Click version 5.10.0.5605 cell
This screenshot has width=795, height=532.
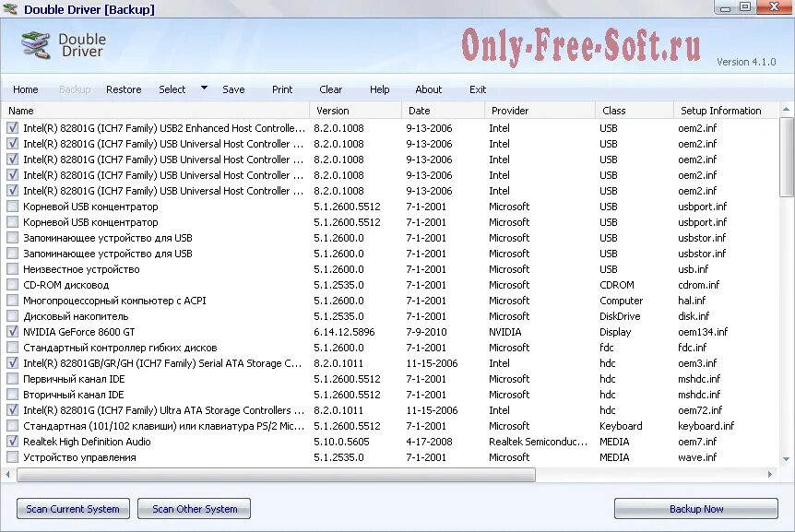[342, 442]
